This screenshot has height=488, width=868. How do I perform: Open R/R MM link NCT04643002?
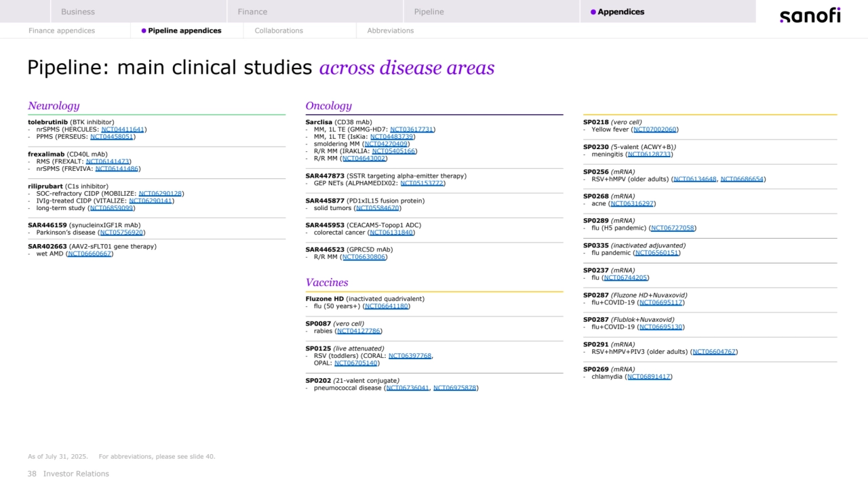tap(364, 159)
